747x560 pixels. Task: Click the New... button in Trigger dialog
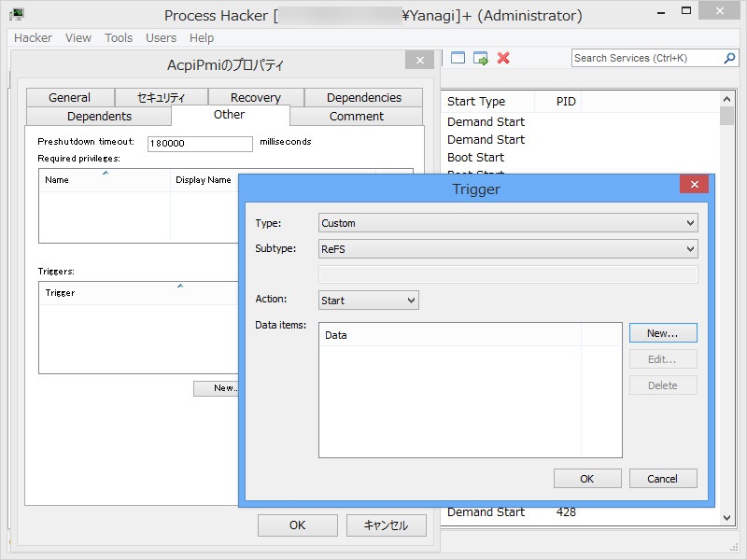click(x=663, y=333)
